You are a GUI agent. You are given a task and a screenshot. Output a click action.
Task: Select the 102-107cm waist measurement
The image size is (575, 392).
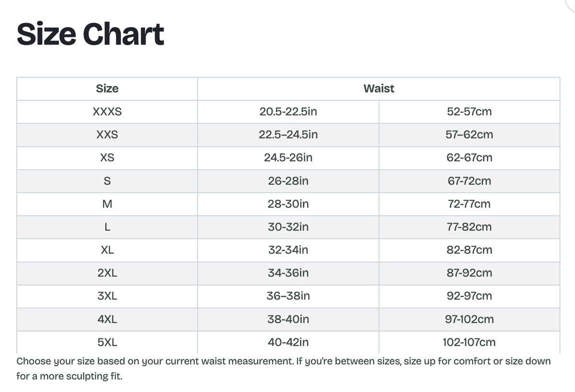(x=469, y=342)
